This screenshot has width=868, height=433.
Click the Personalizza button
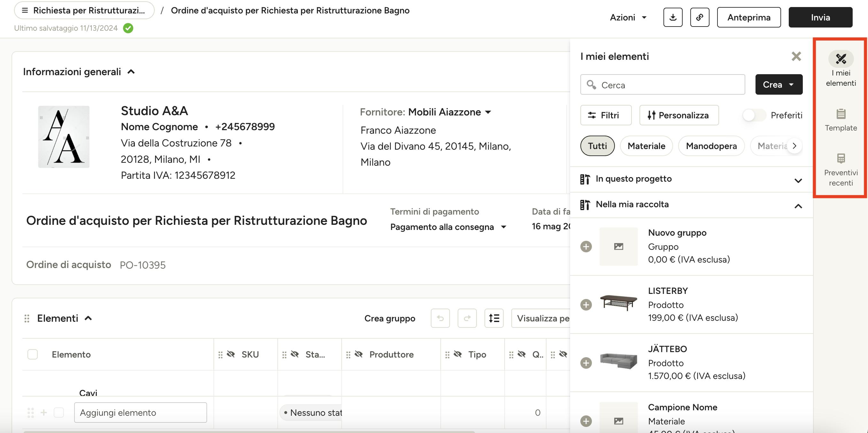[678, 115]
